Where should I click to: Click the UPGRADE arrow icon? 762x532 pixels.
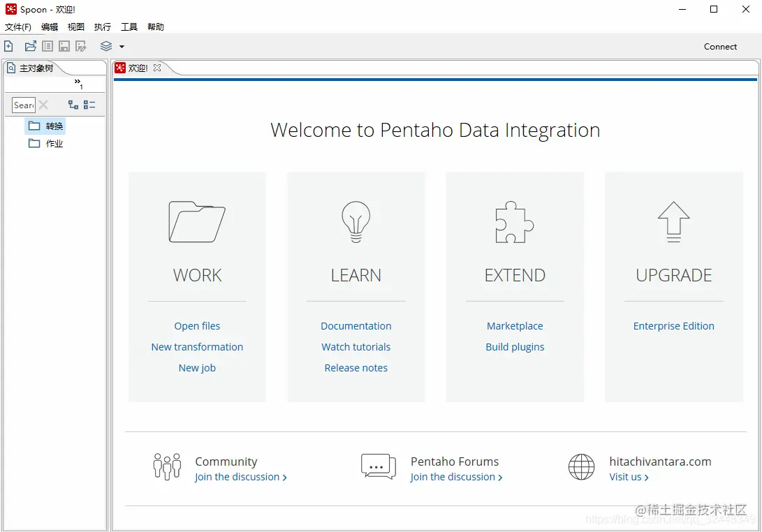[x=673, y=221]
